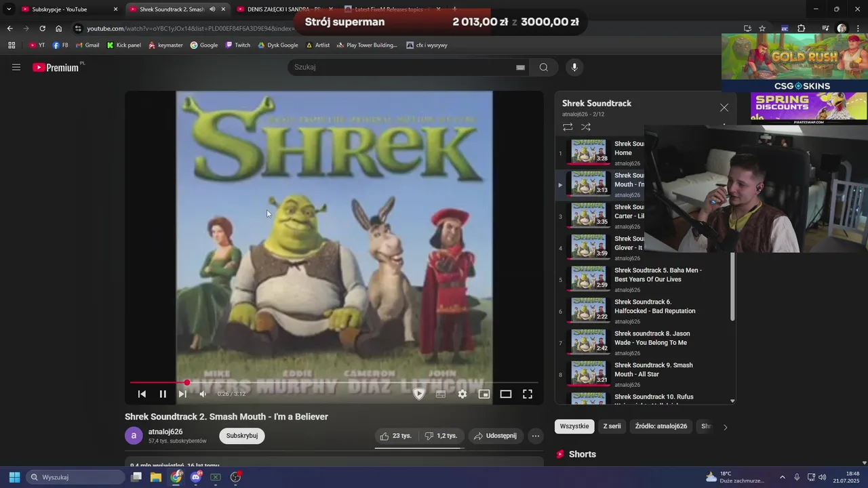Close the Shrek Soundtrack playlist panel

click(724, 108)
